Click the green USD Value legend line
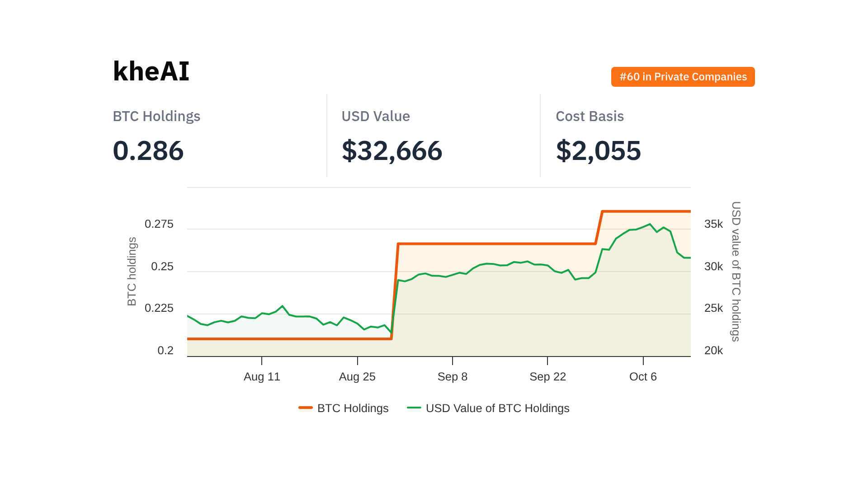The image size is (868, 488). [414, 408]
